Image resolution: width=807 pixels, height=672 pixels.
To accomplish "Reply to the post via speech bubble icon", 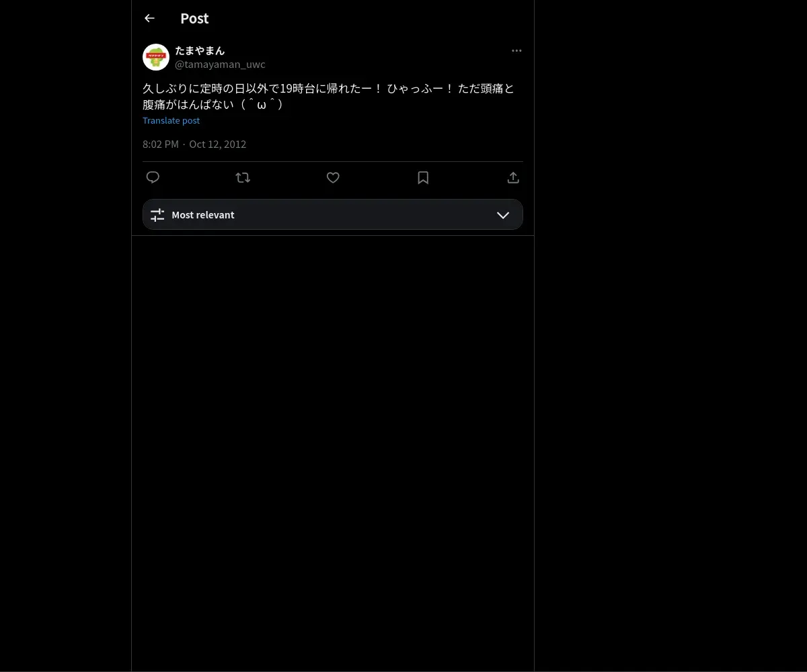I will tap(153, 177).
